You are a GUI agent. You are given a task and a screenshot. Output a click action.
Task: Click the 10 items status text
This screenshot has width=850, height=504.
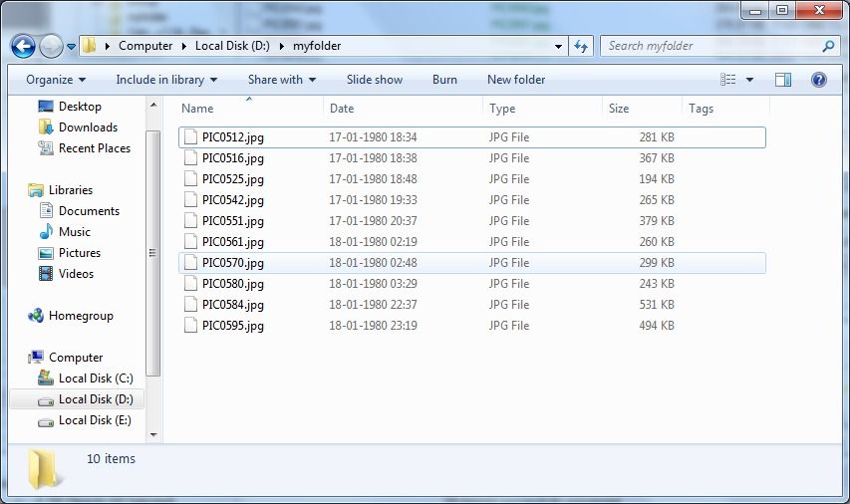pyautogui.click(x=112, y=459)
